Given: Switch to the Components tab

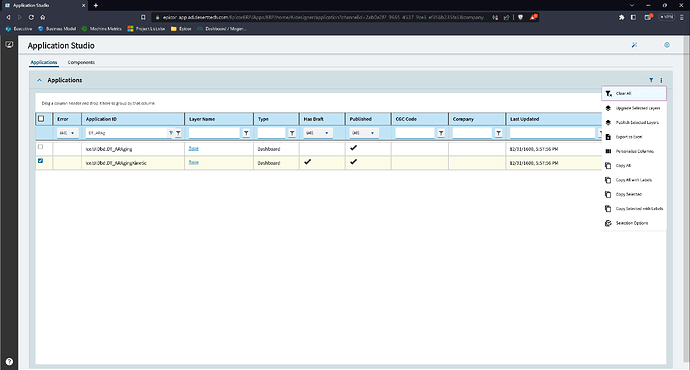Looking at the screenshot, I should pos(81,62).
